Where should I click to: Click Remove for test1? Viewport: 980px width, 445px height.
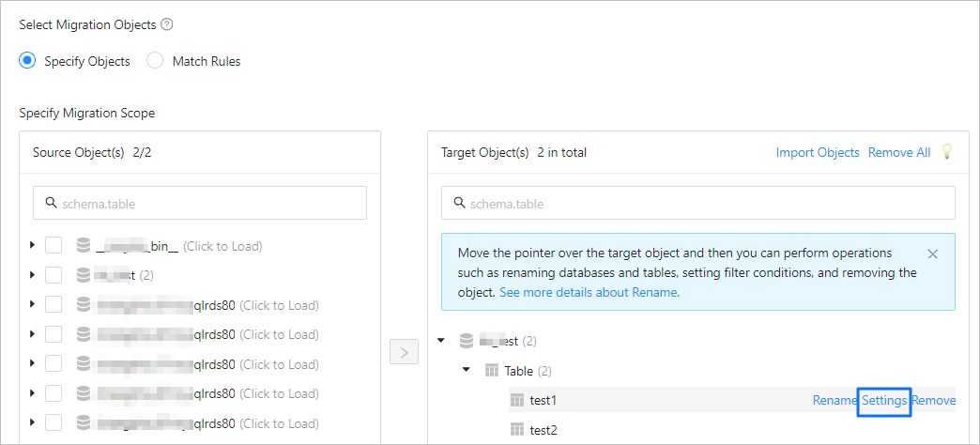934,400
